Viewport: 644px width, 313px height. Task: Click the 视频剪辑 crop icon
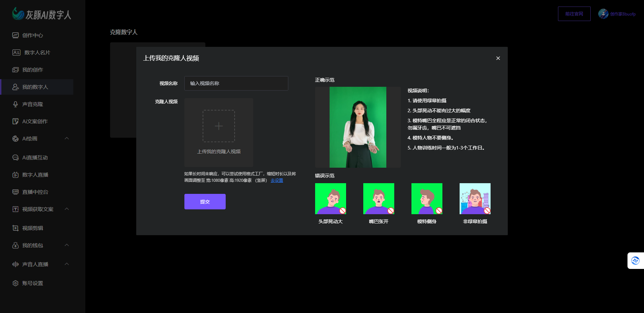[x=15, y=228]
